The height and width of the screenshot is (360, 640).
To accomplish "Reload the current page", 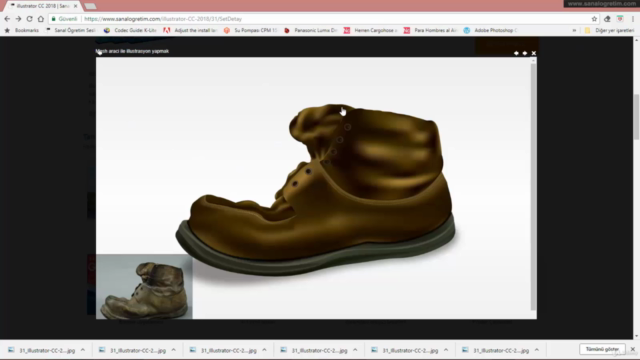I will (29, 19).
